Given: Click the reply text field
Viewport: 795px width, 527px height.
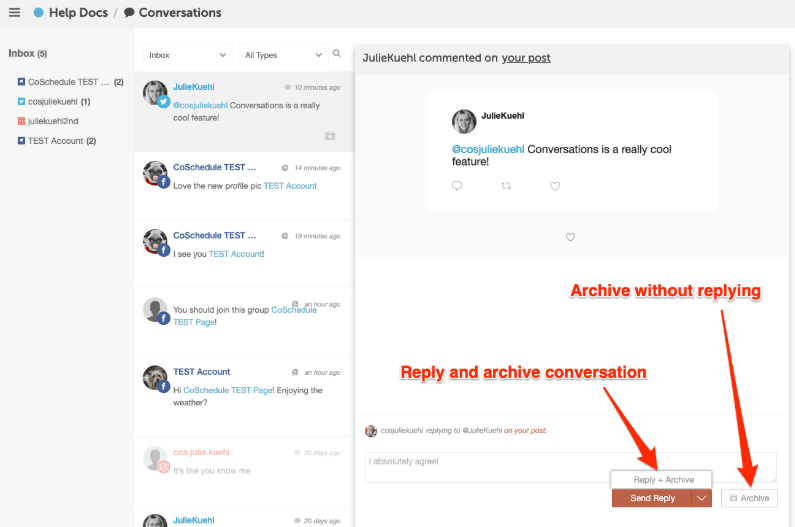Looking at the screenshot, I should 570,468.
